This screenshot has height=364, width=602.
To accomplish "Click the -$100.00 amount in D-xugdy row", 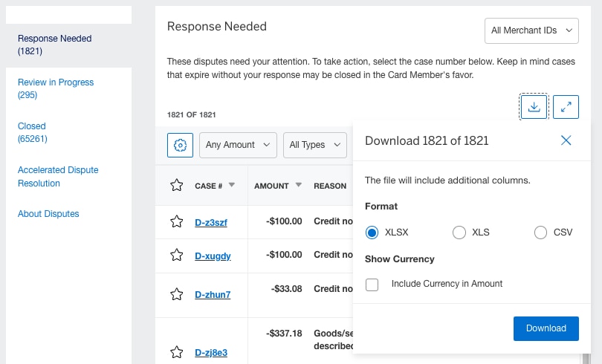I will [284, 255].
